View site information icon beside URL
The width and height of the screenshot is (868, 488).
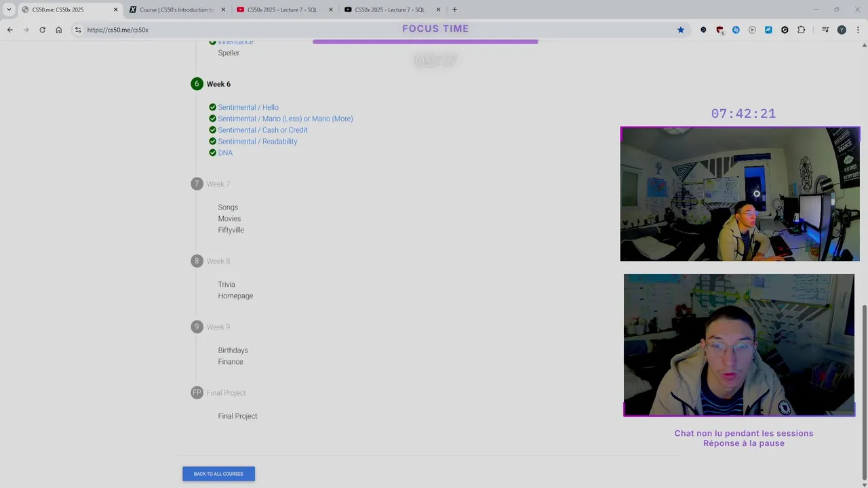[78, 30]
